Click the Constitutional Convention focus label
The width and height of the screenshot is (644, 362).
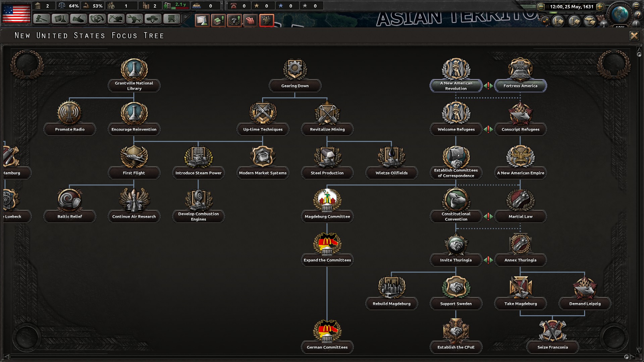pos(456,217)
